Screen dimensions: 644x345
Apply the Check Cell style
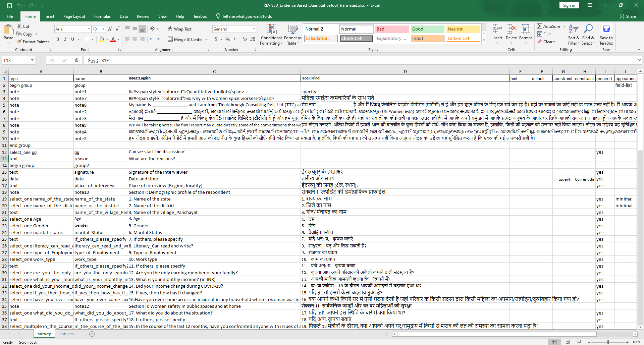pyautogui.click(x=356, y=39)
